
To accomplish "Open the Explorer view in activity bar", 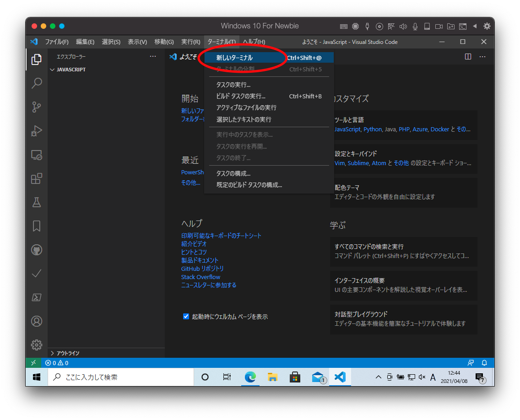I will [37, 59].
